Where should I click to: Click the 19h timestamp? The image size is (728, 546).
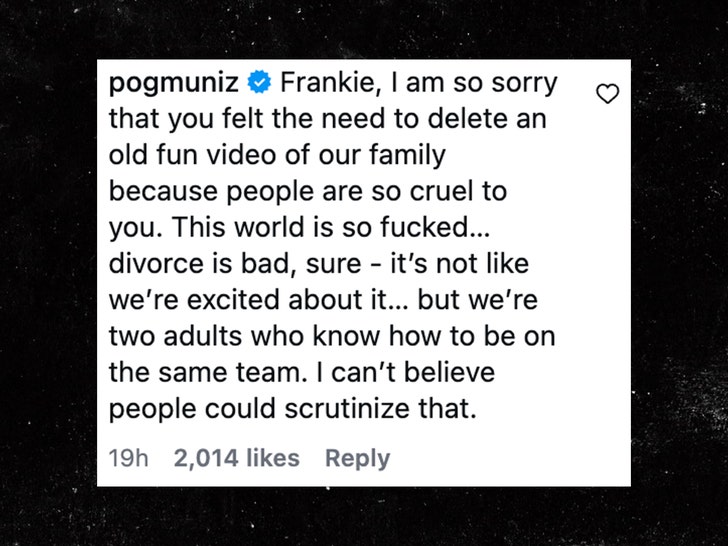coord(129,458)
